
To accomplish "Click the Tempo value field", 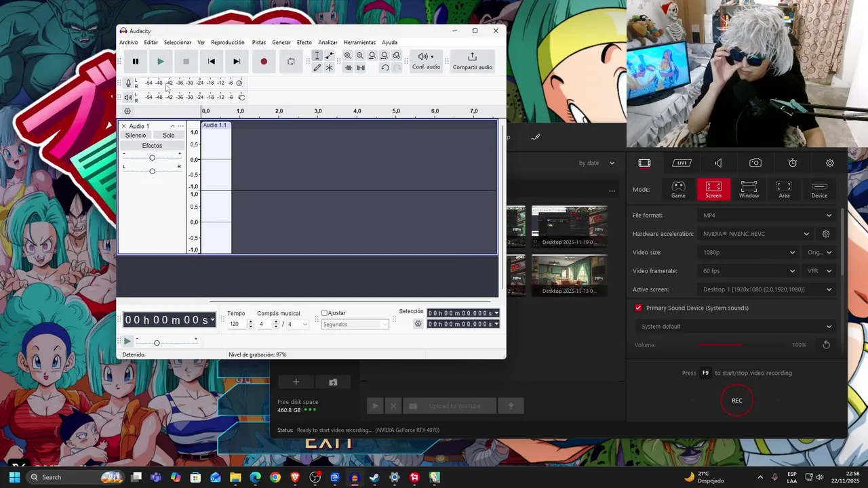I will tap(236, 325).
